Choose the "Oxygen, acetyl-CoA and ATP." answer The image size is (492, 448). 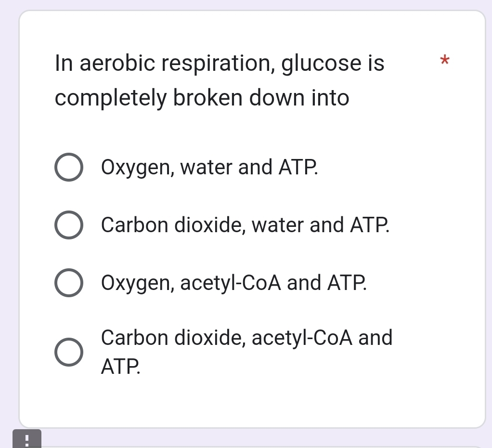click(69, 283)
